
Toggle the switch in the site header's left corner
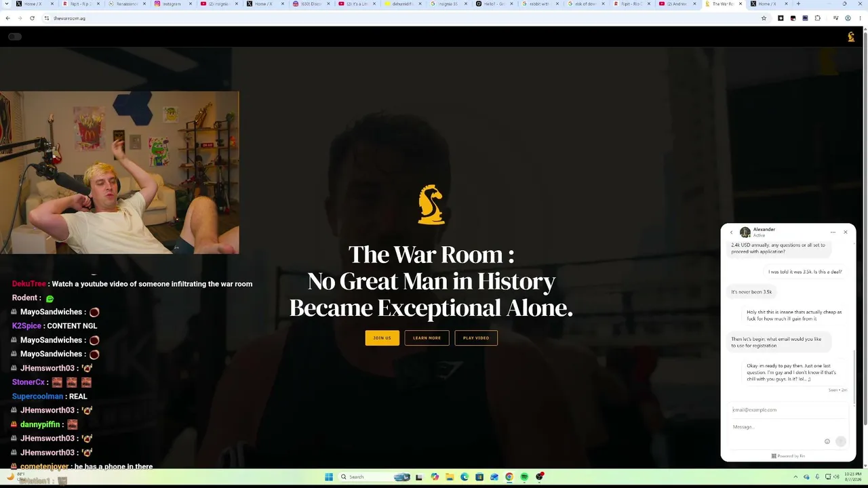15,37
